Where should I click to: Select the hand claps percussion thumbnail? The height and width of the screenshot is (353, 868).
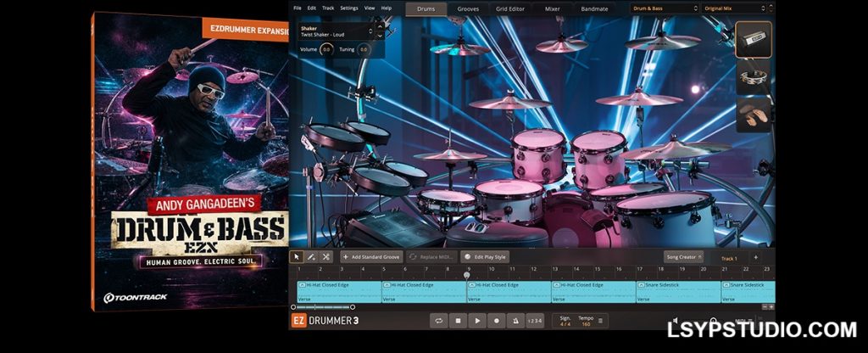[754, 115]
